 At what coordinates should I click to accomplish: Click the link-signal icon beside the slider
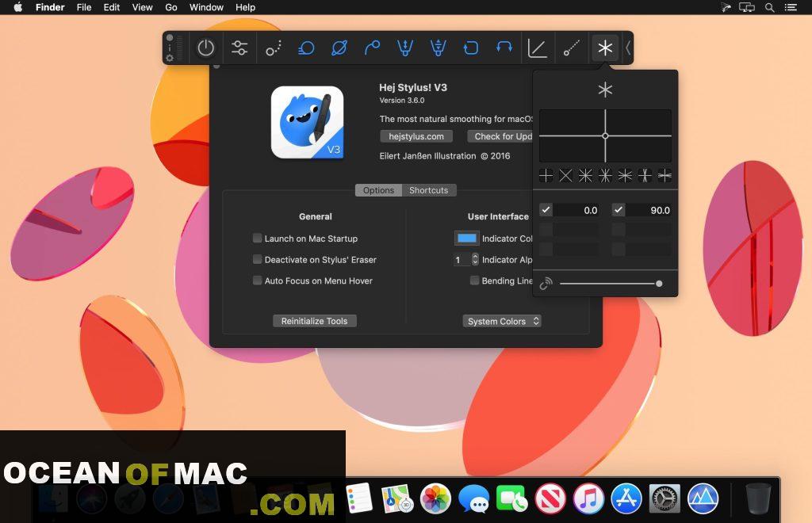546,284
